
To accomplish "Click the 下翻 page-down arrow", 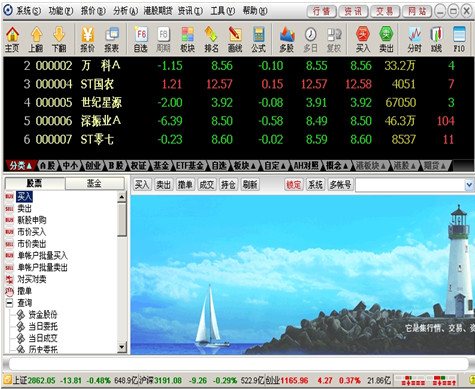I will pos(59,39).
